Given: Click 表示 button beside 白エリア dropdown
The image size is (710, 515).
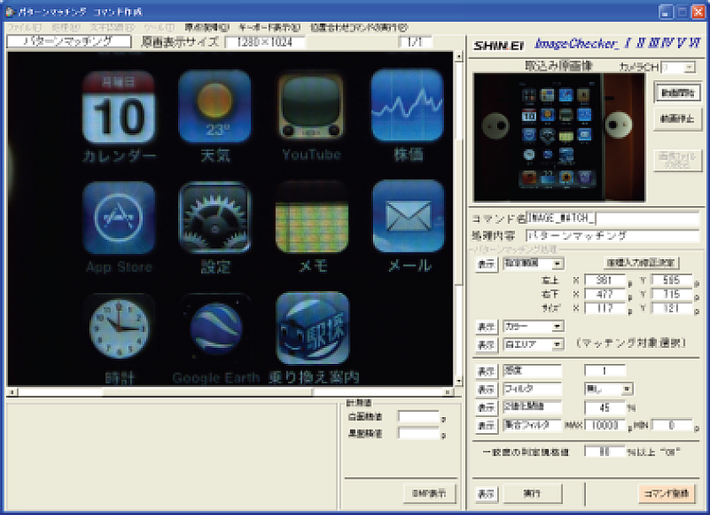Looking at the screenshot, I should point(486,345).
